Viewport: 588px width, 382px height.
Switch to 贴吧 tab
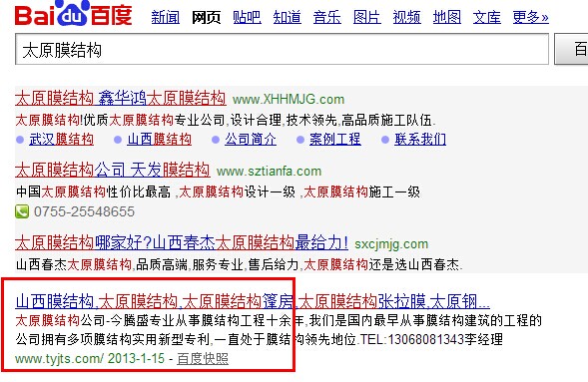click(247, 17)
